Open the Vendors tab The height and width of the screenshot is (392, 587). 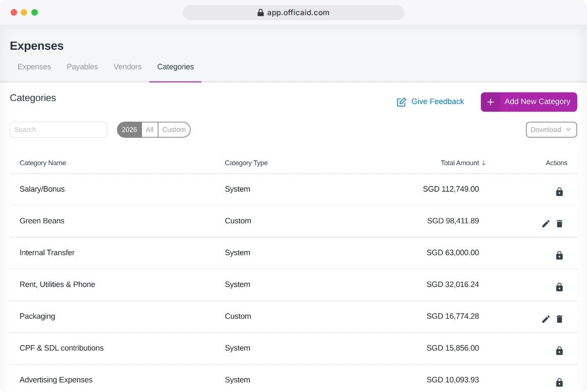click(128, 67)
